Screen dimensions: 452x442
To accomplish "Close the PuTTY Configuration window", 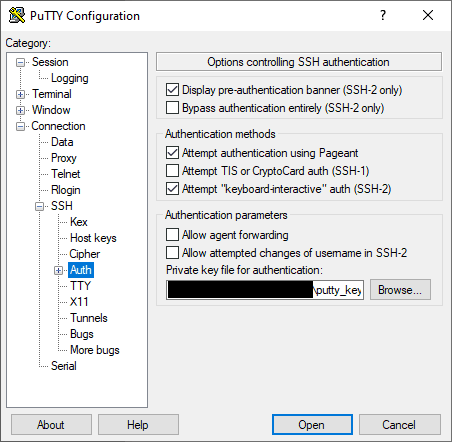I will [428, 15].
